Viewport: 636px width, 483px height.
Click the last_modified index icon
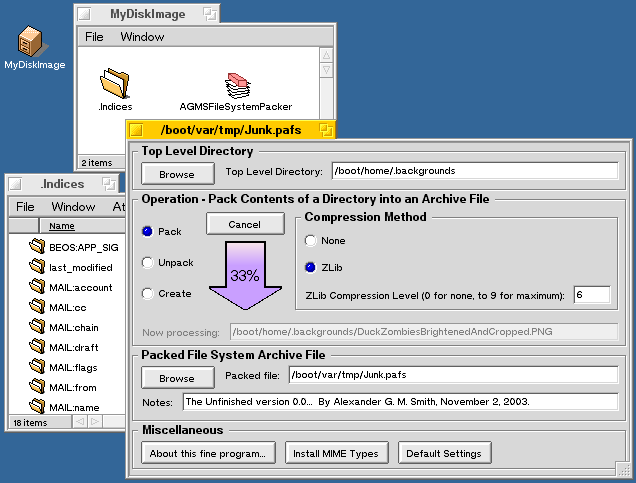pos(37,266)
